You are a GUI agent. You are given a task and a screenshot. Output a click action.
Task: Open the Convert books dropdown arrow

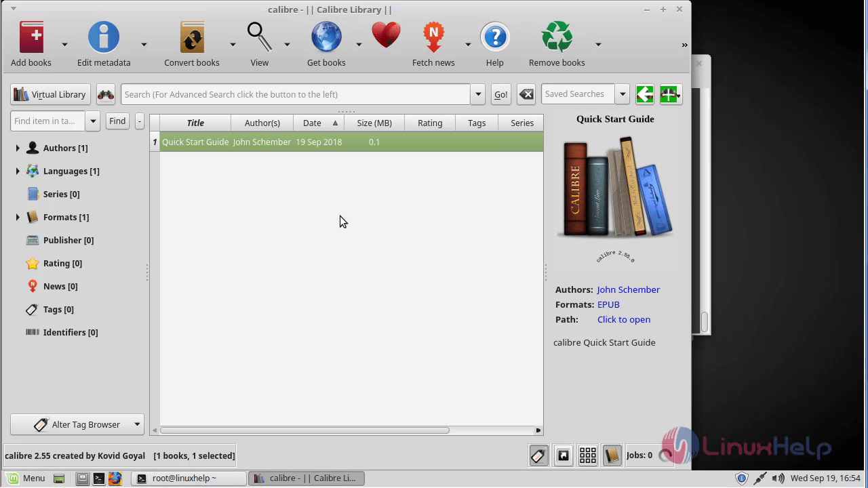tap(233, 45)
